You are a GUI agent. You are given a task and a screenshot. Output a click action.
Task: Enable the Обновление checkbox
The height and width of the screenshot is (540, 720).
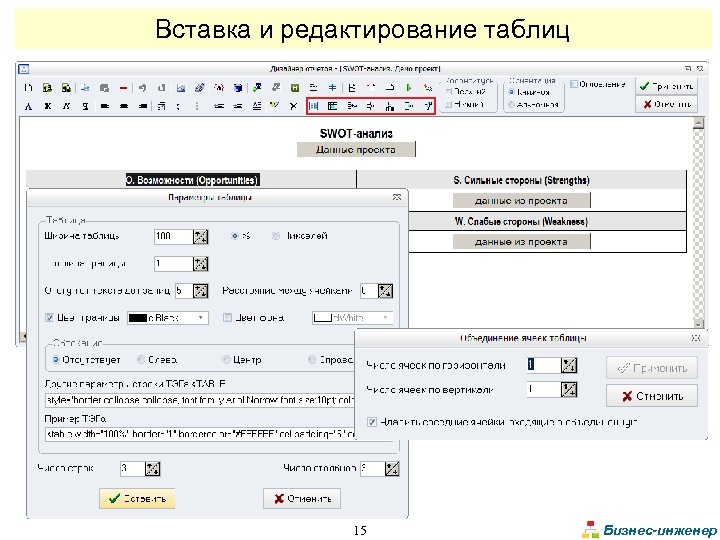[574, 84]
